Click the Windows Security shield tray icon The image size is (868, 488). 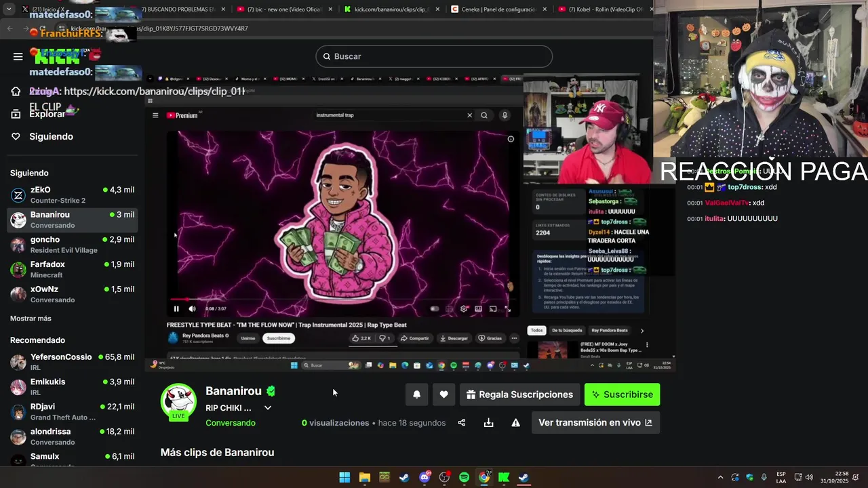click(x=749, y=477)
